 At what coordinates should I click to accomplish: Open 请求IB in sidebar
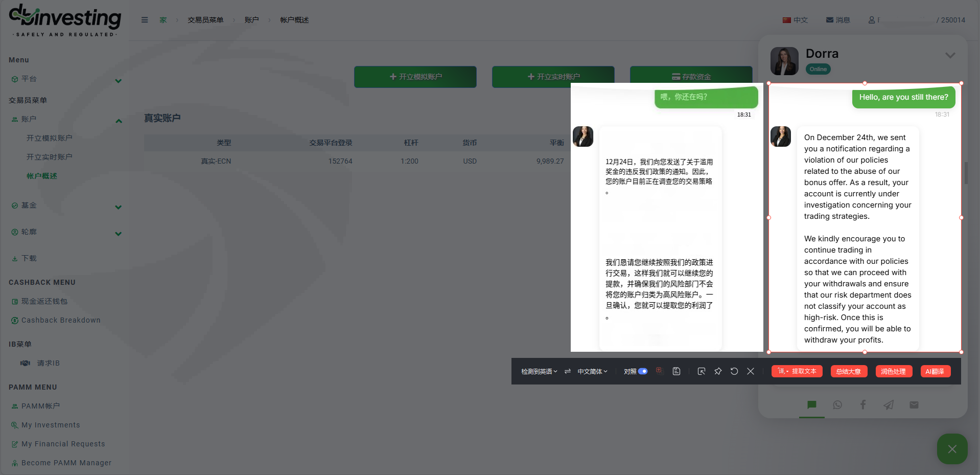pos(48,363)
